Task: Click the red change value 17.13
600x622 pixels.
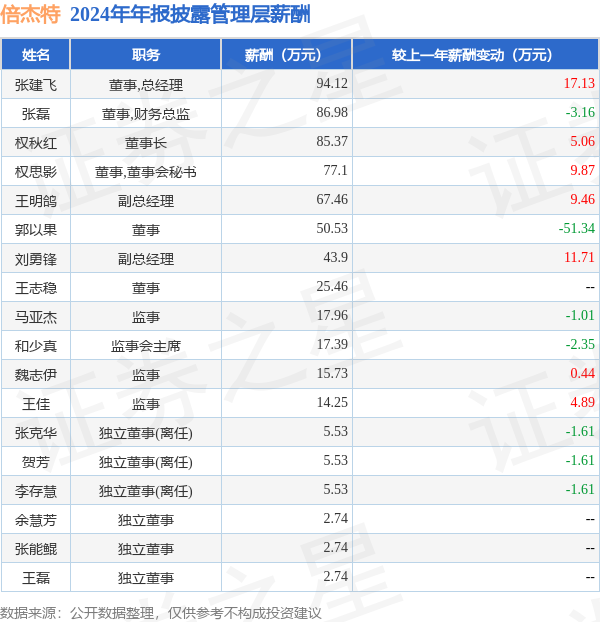Action: (x=579, y=83)
